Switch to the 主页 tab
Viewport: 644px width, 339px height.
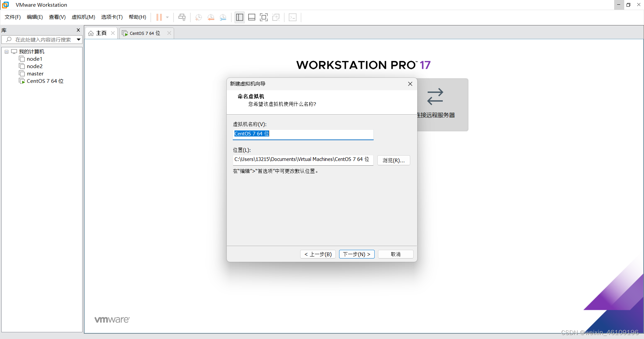point(101,33)
